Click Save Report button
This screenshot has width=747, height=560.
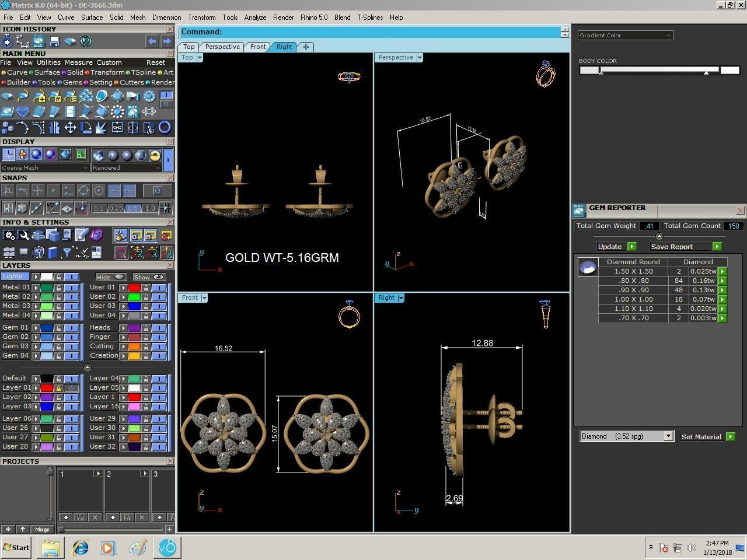tap(686, 247)
